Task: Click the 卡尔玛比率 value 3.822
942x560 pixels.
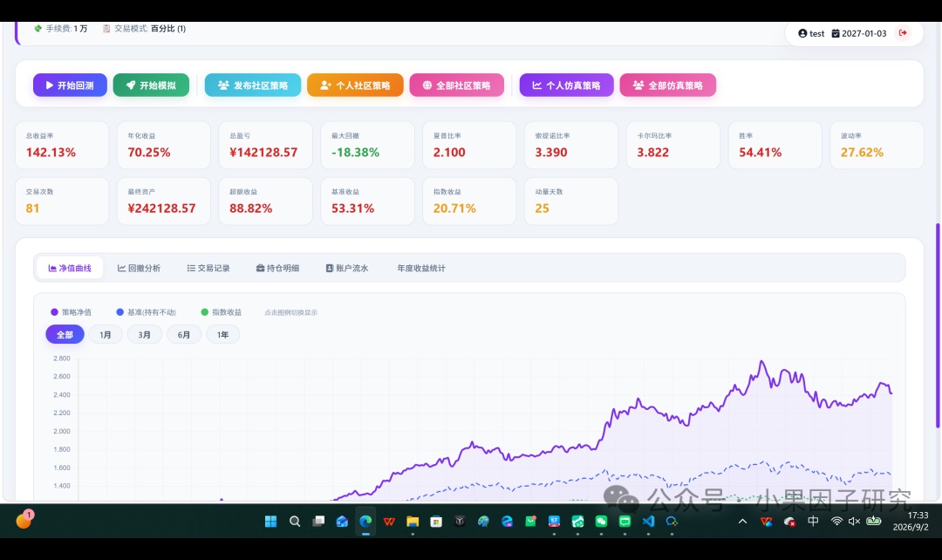Action: [653, 153]
